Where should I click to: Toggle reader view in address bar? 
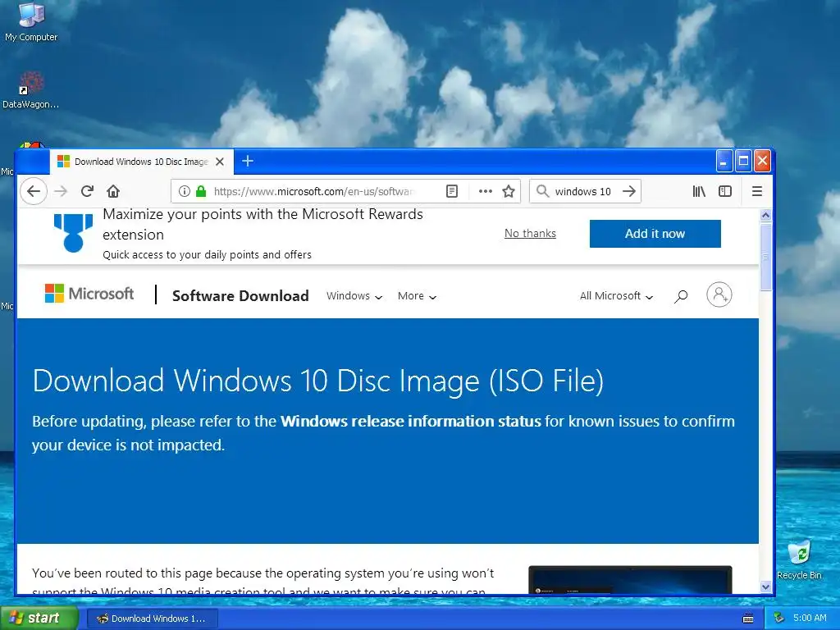pyautogui.click(x=452, y=191)
